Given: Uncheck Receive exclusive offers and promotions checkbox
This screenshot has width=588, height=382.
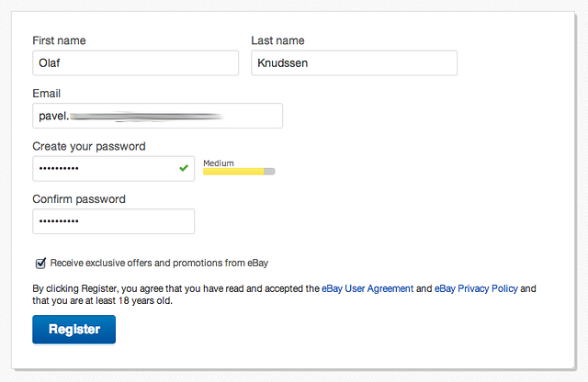Looking at the screenshot, I should click(x=40, y=264).
